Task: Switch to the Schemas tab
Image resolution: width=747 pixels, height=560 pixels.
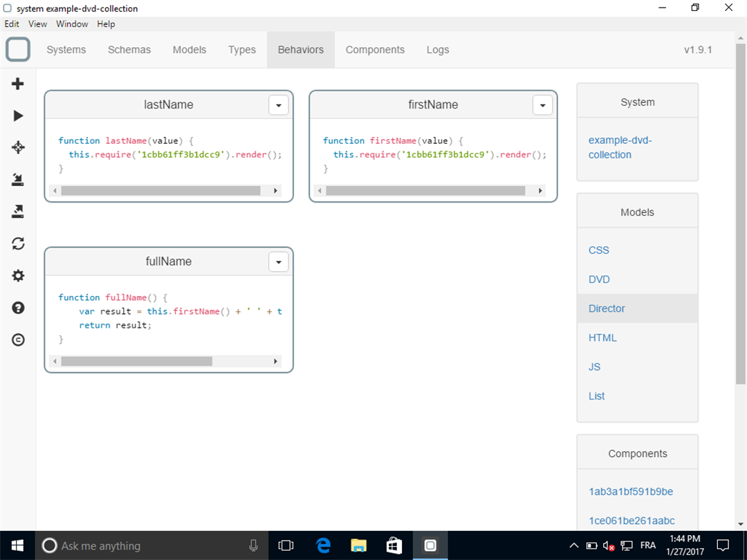Action: click(x=129, y=50)
